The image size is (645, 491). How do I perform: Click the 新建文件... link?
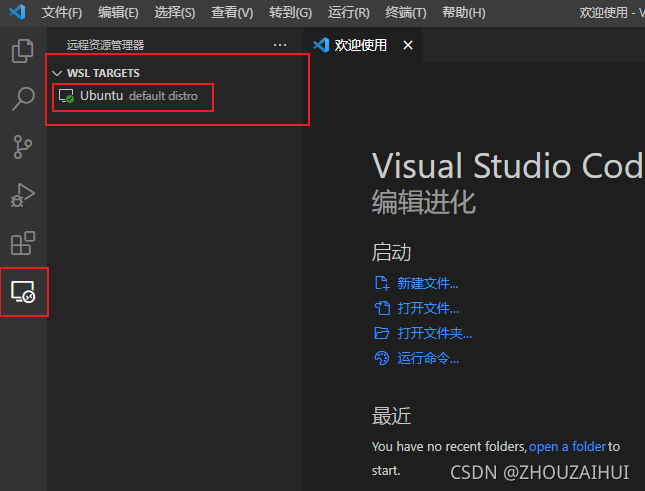tap(427, 283)
